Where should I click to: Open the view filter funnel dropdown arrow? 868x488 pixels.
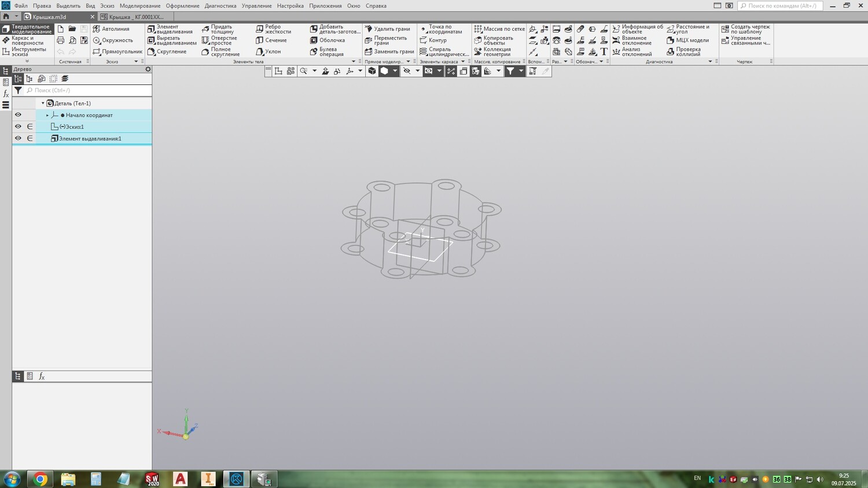521,71
